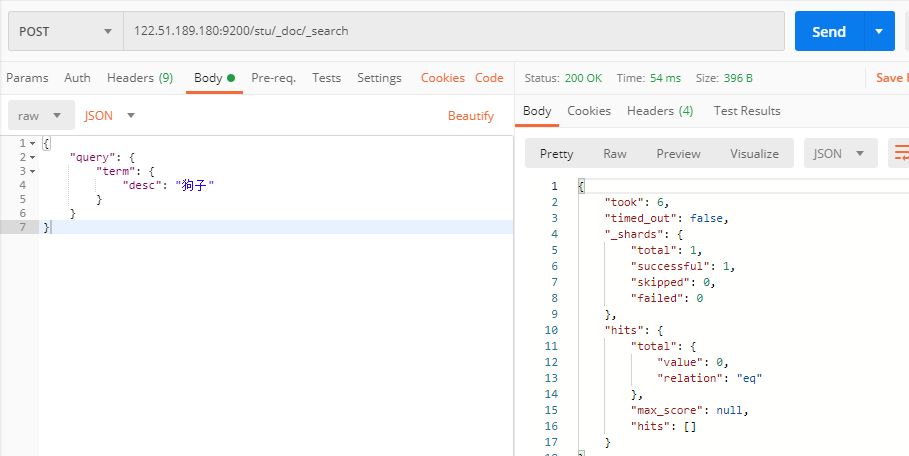Switch to the Auth tab

click(x=77, y=78)
